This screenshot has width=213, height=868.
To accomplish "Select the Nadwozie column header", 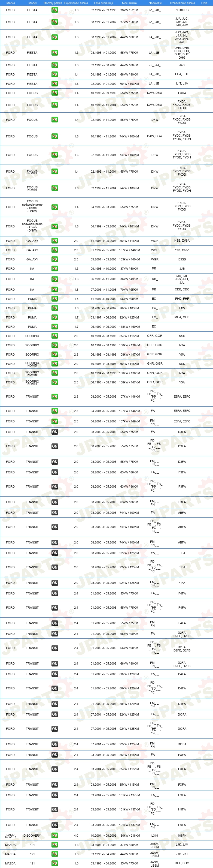I will click(x=155, y=3).
